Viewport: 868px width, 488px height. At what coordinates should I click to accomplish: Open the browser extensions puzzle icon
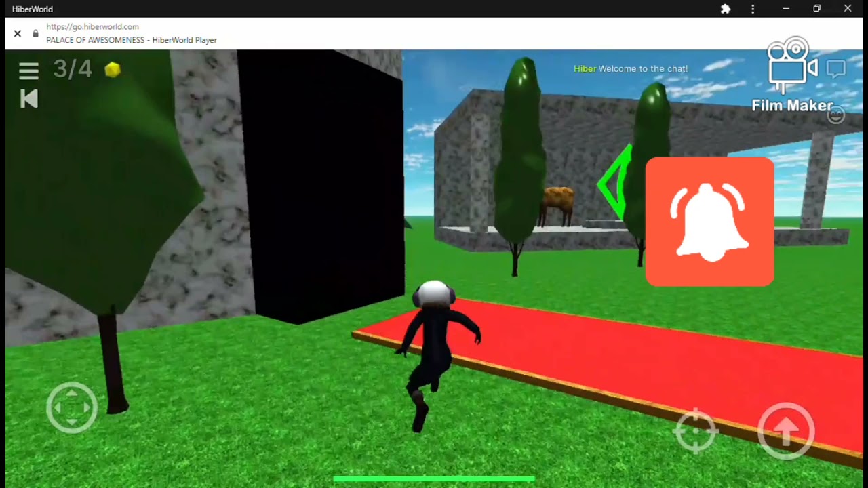[726, 9]
